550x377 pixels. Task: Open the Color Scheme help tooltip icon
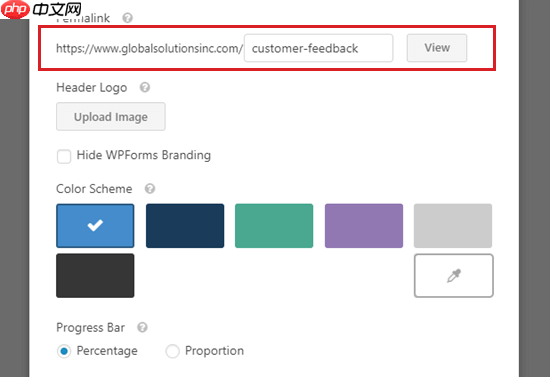[x=150, y=189]
